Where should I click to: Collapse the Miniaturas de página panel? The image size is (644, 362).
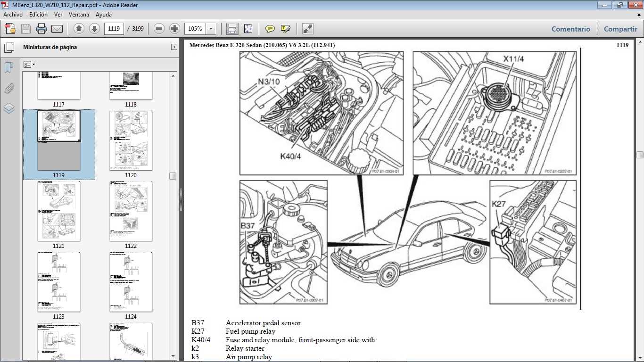click(173, 47)
